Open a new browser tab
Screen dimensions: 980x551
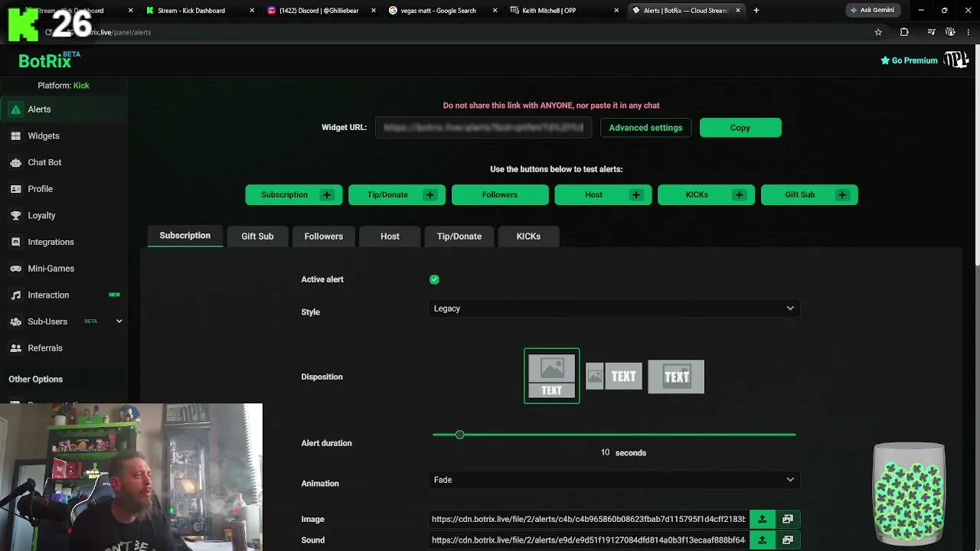pos(756,11)
